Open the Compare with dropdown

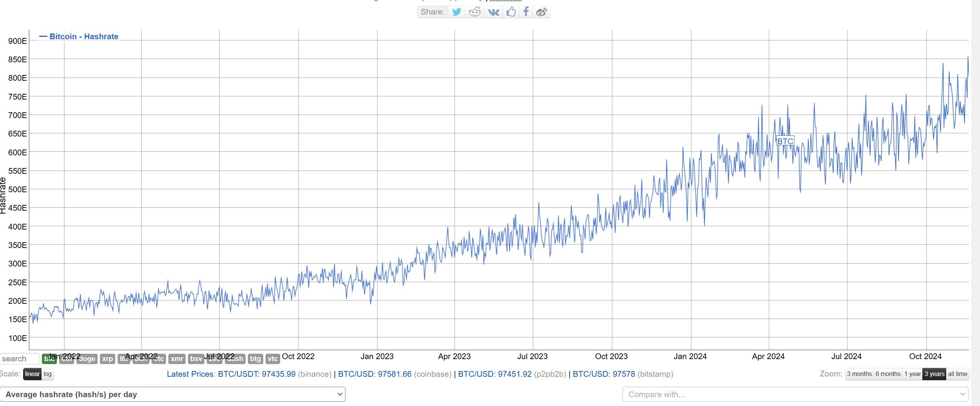point(795,394)
